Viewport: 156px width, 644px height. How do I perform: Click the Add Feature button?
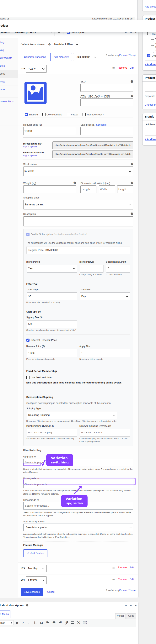(35, 553)
